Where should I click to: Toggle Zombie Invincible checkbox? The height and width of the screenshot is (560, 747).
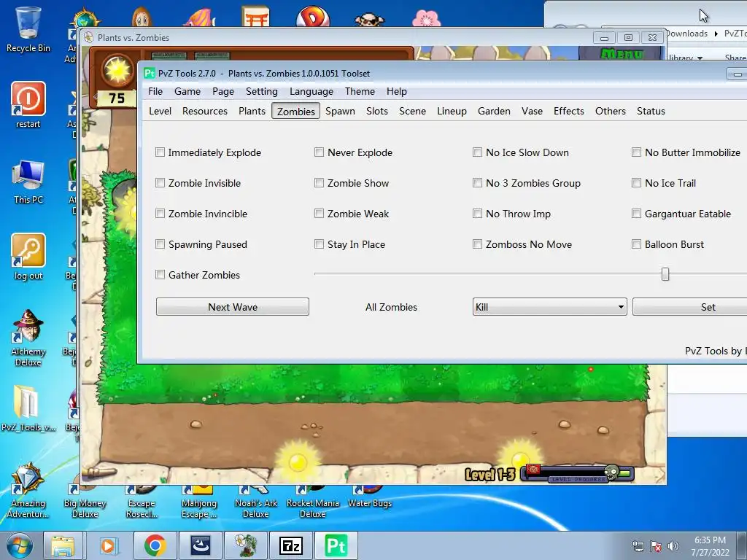(160, 214)
